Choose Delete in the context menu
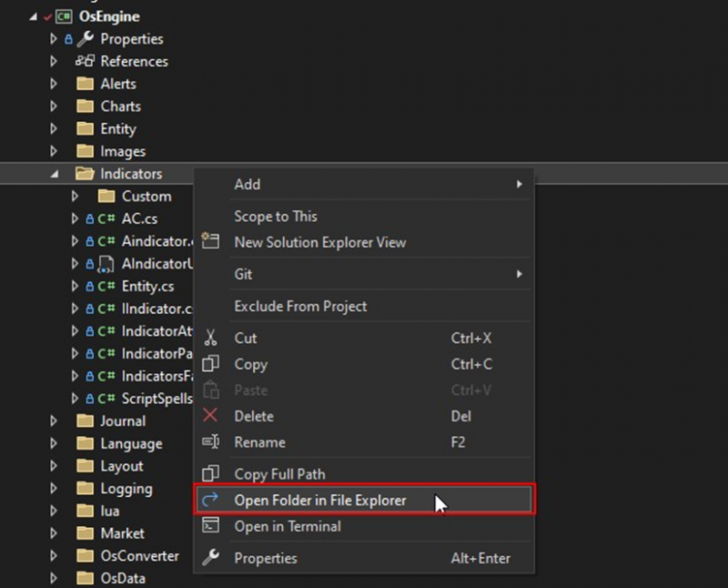The width and height of the screenshot is (728, 588). (x=364, y=416)
